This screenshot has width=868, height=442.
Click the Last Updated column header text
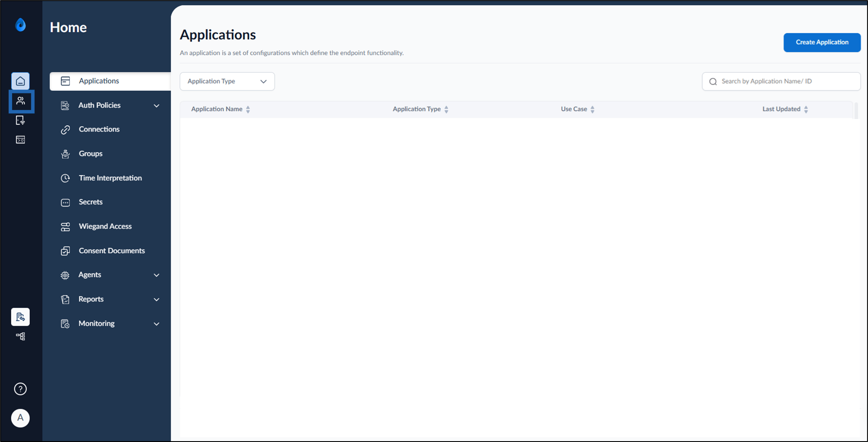(781, 109)
